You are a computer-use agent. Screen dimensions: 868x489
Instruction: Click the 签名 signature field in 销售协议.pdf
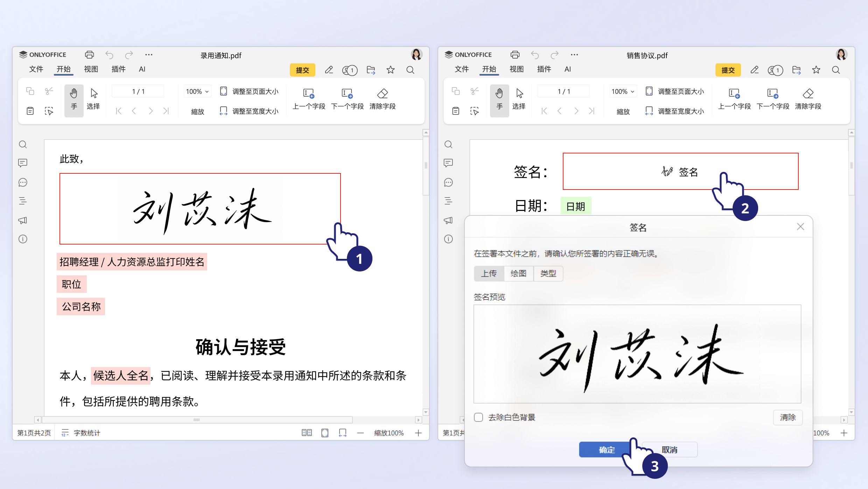[x=680, y=171]
